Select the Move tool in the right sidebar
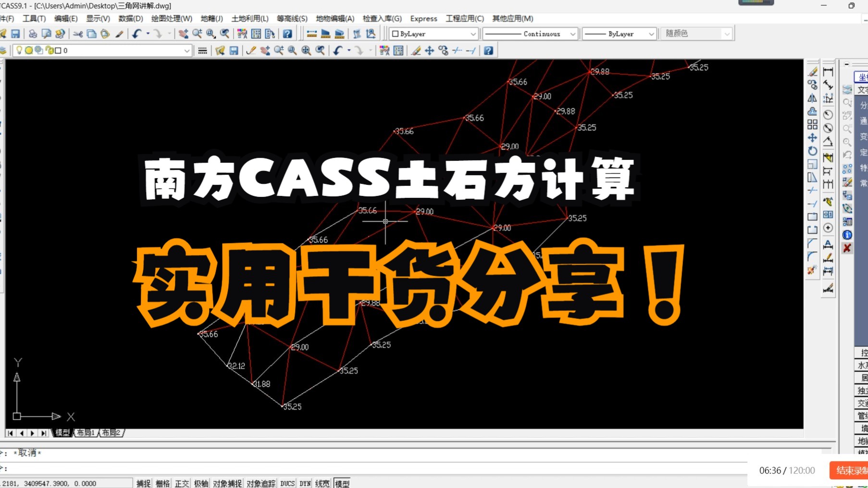This screenshot has width=868, height=488. pyautogui.click(x=812, y=138)
